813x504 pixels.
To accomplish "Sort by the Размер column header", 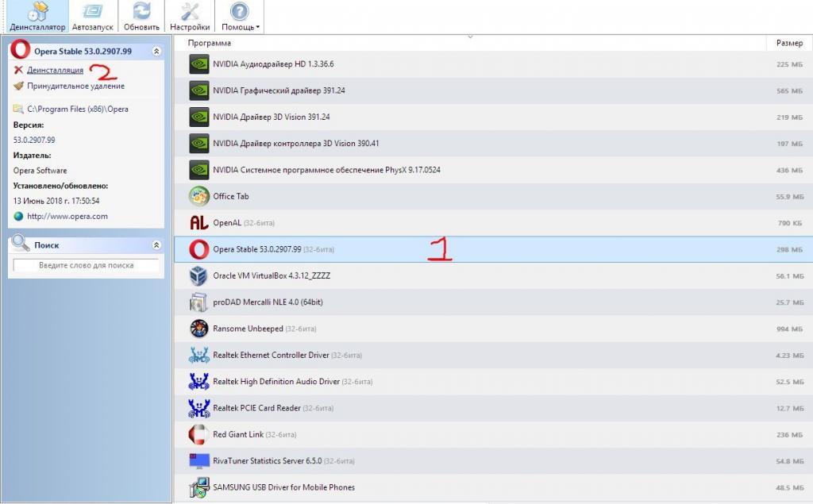I will coord(789,43).
